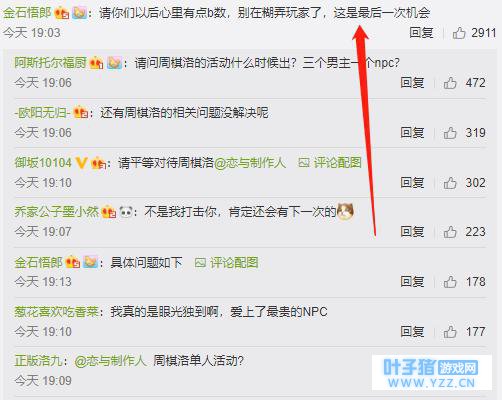Open 乔家公子墨小然's user profile
502x400 pixels.
[x=56, y=212]
